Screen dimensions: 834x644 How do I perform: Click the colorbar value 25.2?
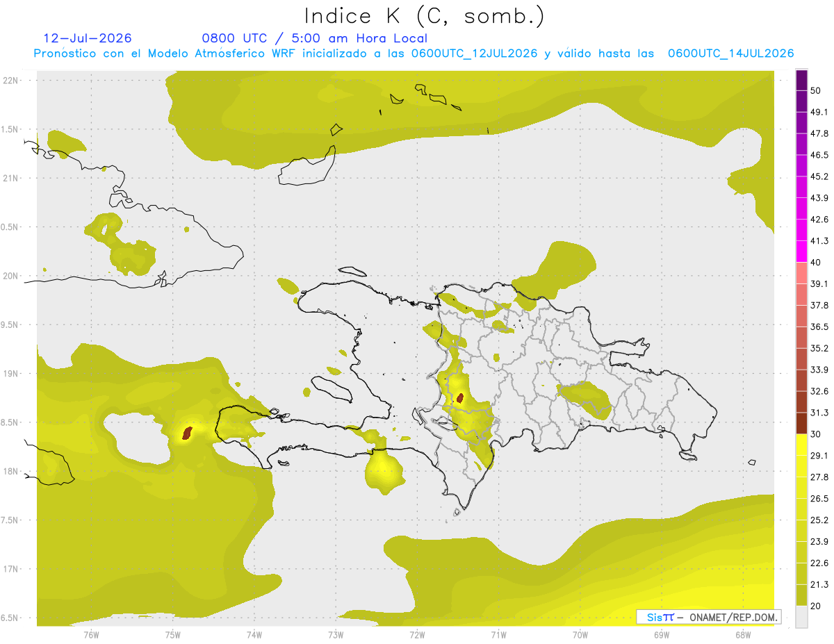point(819,520)
